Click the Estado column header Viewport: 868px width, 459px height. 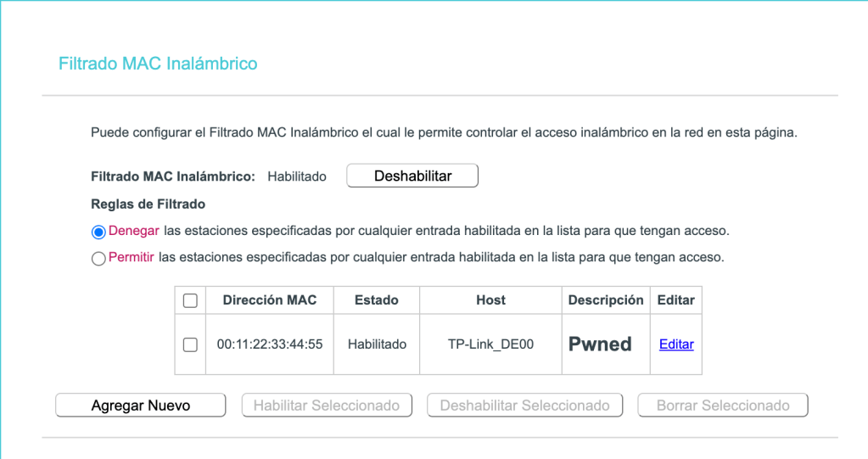(x=377, y=300)
